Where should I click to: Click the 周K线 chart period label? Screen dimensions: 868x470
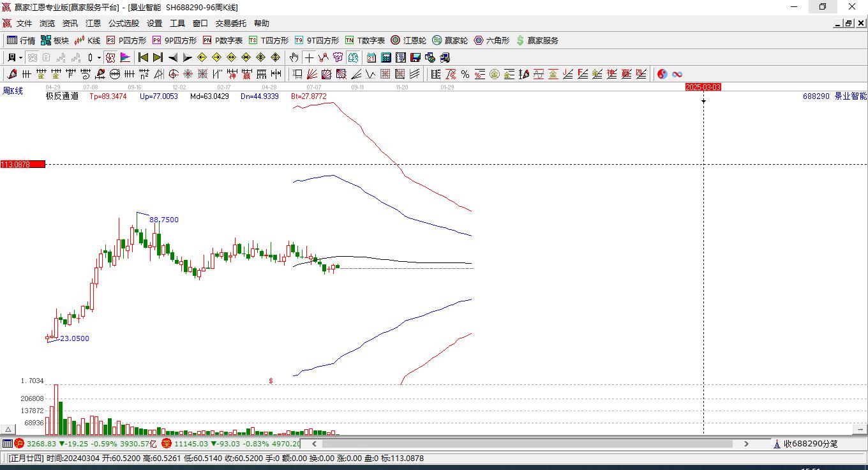pos(13,91)
